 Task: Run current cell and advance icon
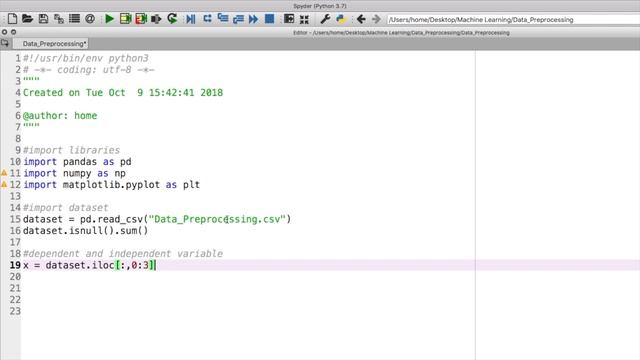(141, 19)
